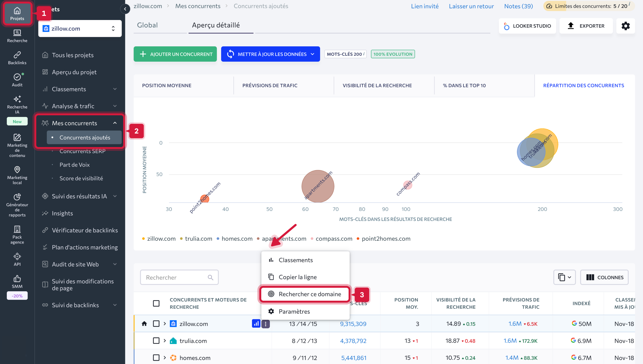This screenshot has height=364, width=643.
Task: Click the blue chart icon in zillow.com row
Action: click(x=256, y=324)
